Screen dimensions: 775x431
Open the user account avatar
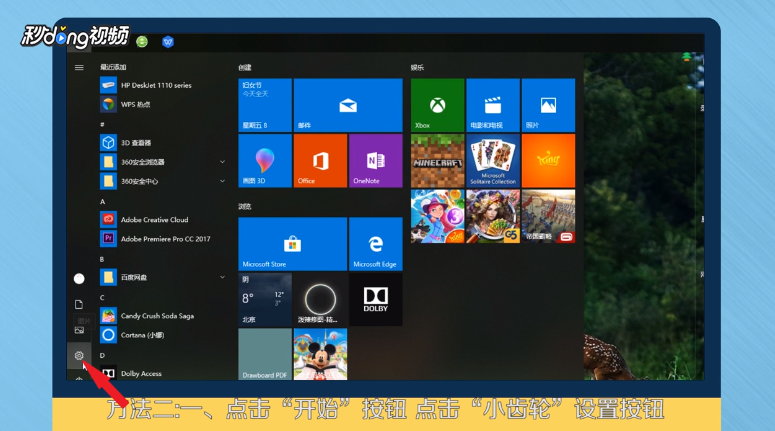click(79, 279)
